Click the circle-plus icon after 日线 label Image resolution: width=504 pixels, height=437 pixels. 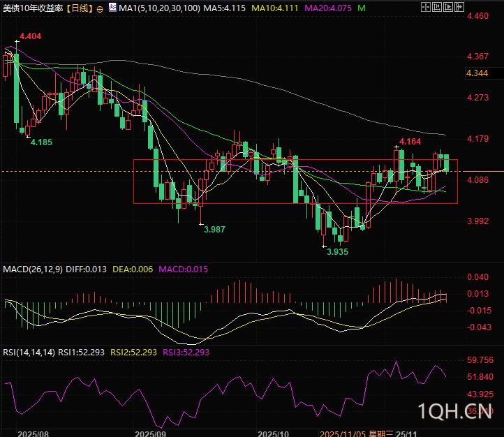tap(100, 9)
